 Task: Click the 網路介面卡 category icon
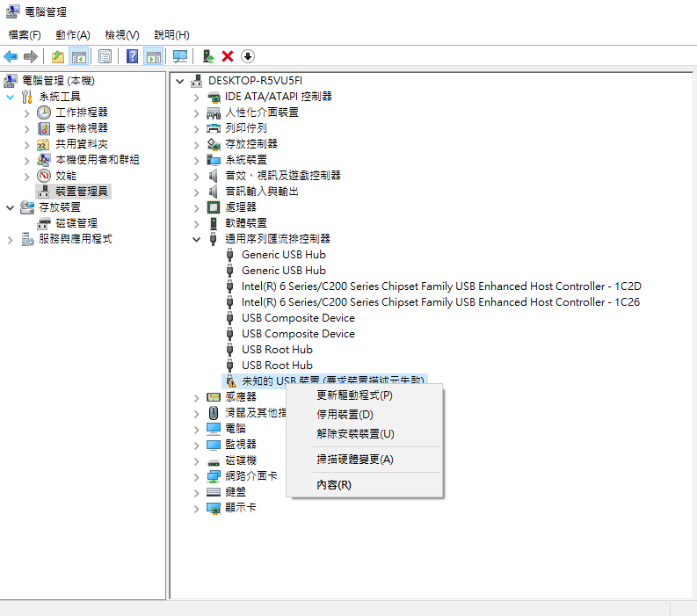click(x=214, y=476)
